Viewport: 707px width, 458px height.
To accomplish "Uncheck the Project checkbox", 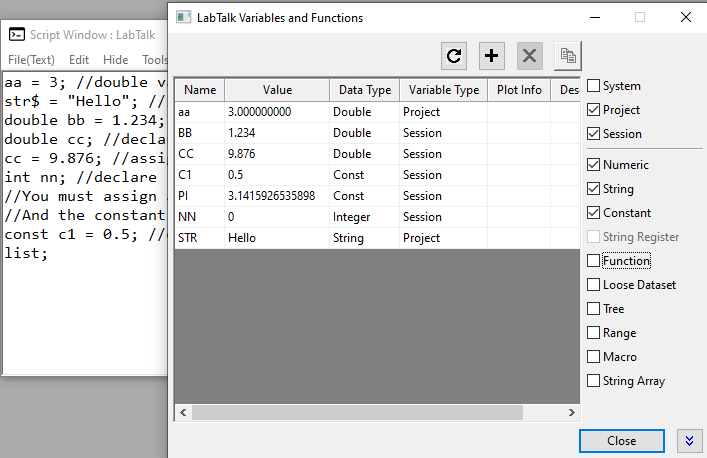I will click(594, 110).
